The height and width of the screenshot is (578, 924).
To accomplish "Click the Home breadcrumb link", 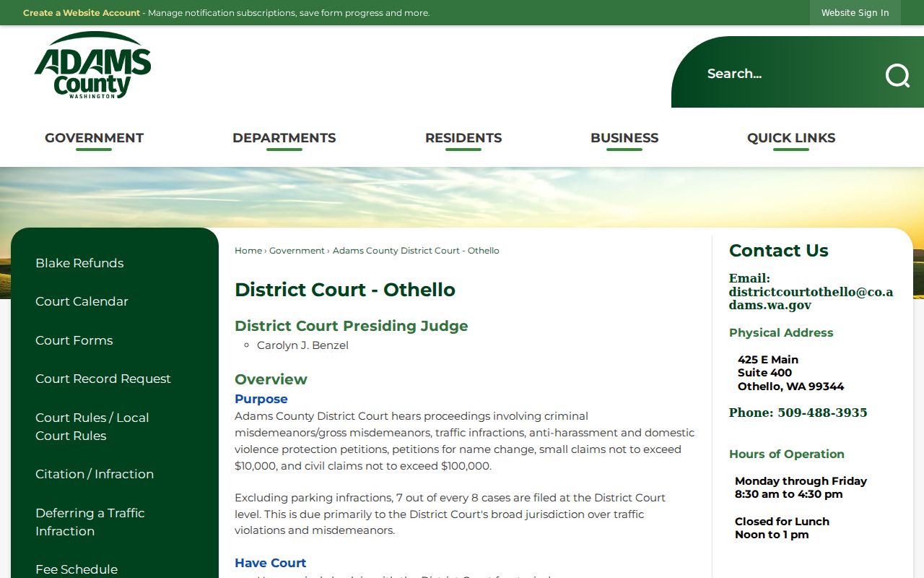I will [248, 251].
